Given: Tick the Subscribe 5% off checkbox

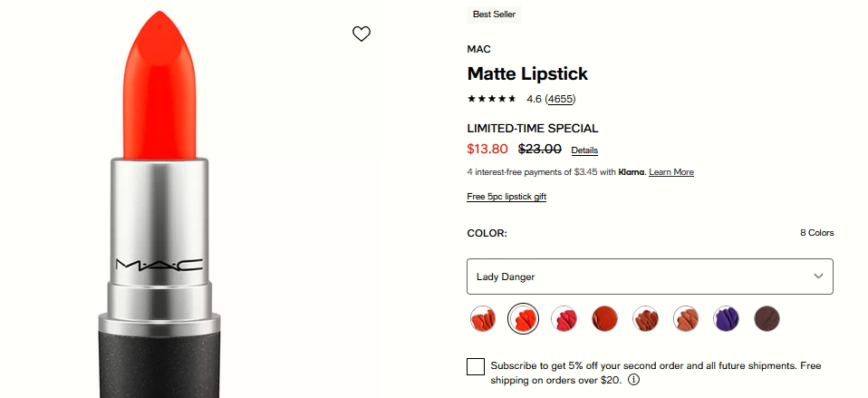Looking at the screenshot, I should pos(476,366).
